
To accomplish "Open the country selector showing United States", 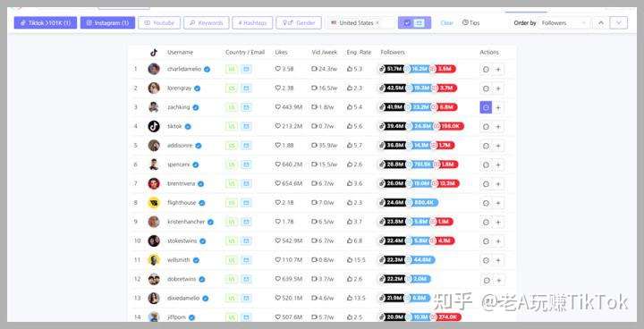I will 360,23.
